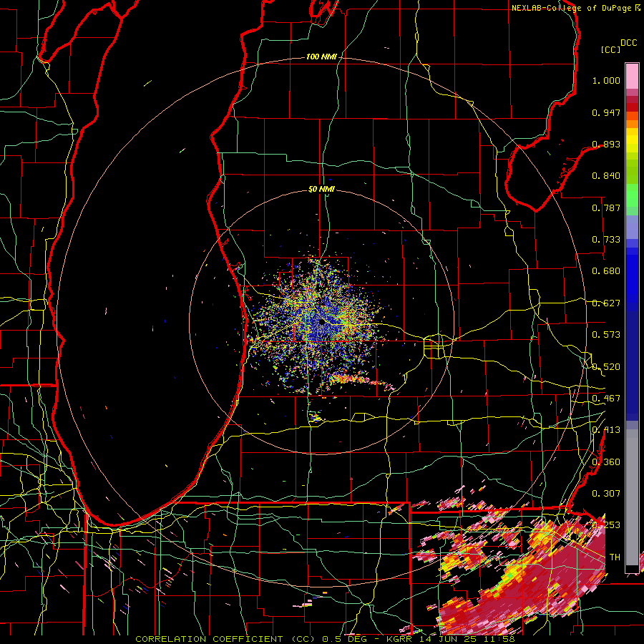Click the 0.520 legend value
This screenshot has height=644, width=644.
(x=606, y=367)
